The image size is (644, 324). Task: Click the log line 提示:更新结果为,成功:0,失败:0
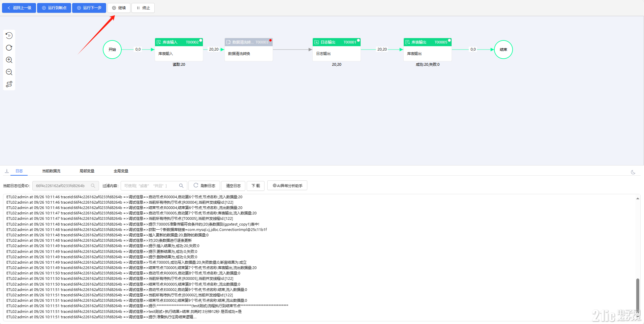click(x=102, y=252)
